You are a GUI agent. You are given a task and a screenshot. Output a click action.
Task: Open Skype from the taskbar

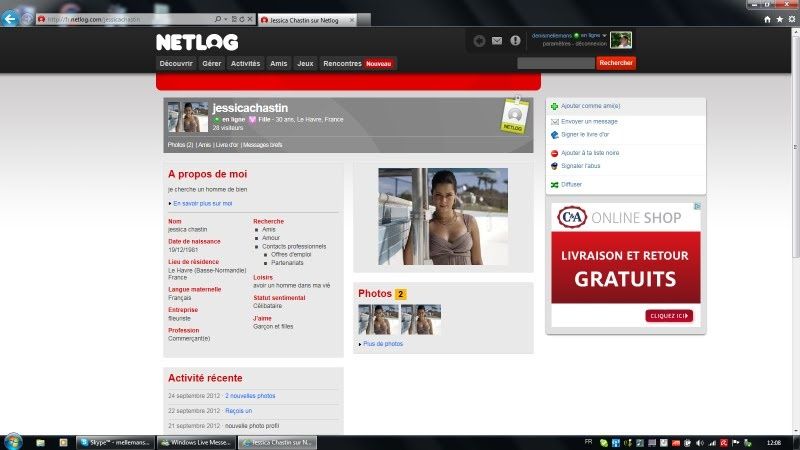click(x=115, y=442)
